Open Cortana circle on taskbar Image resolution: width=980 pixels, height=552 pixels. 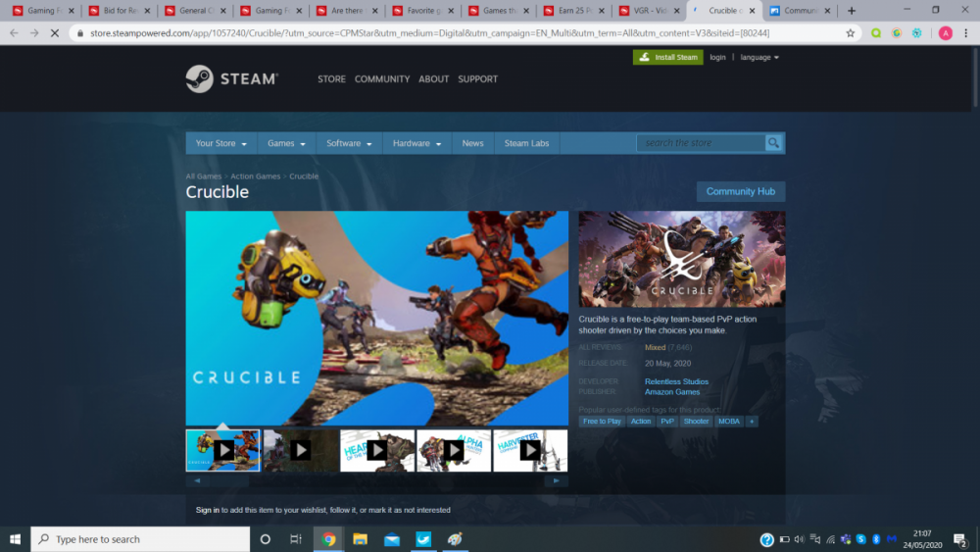[265, 539]
